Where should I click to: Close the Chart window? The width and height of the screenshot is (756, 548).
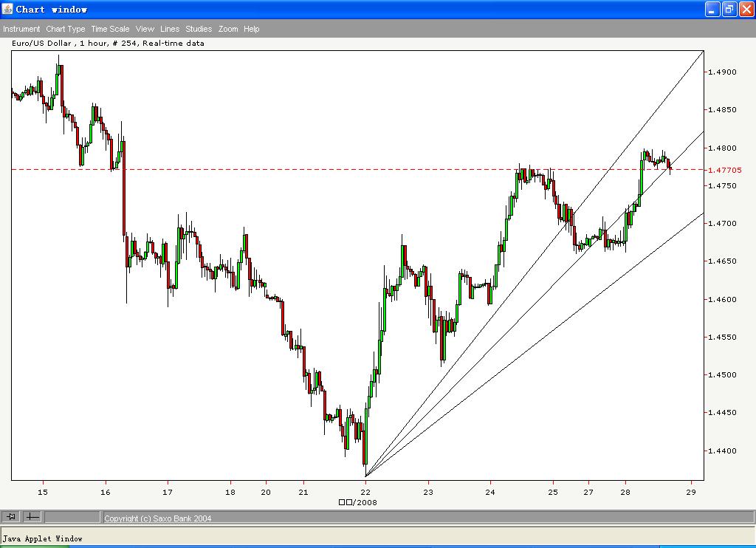[x=746, y=9]
